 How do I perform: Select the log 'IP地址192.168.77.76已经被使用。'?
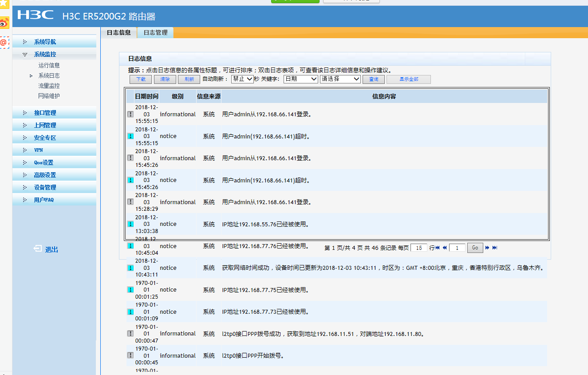tap(265, 246)
